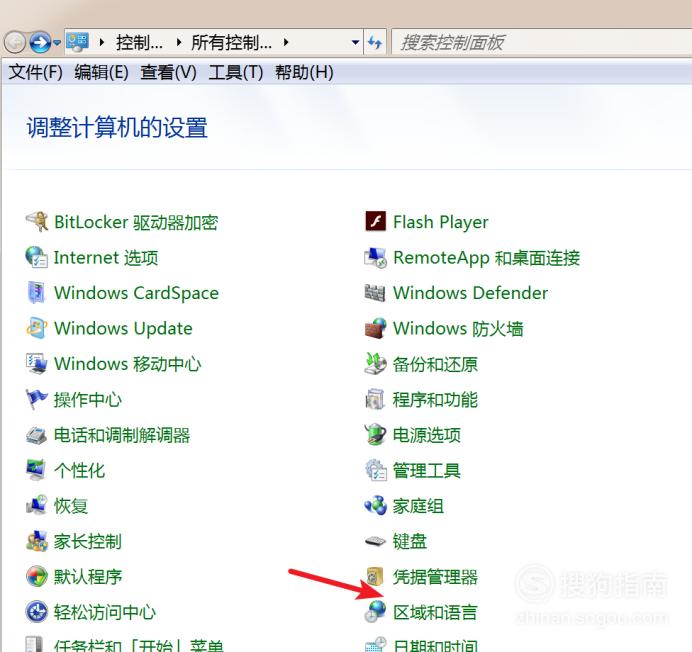Click the 恢复 recovery icon
Viewport: 692px width, 652px height.
click(x=37, y=505)
